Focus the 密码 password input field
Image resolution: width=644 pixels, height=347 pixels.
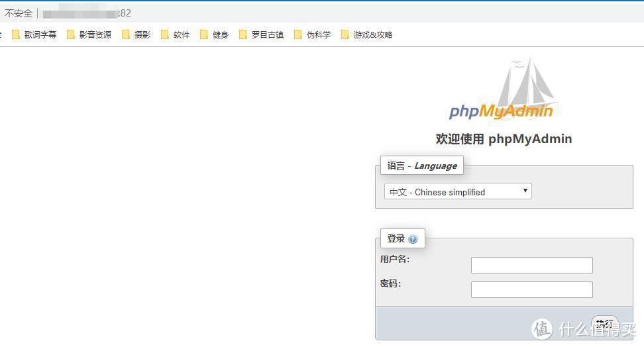(532, 289)
